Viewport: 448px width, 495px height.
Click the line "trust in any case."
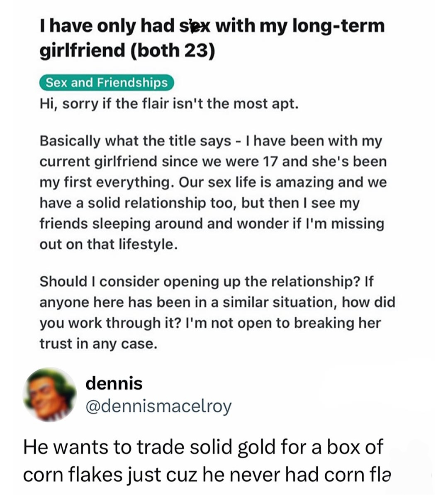point(98,343)
